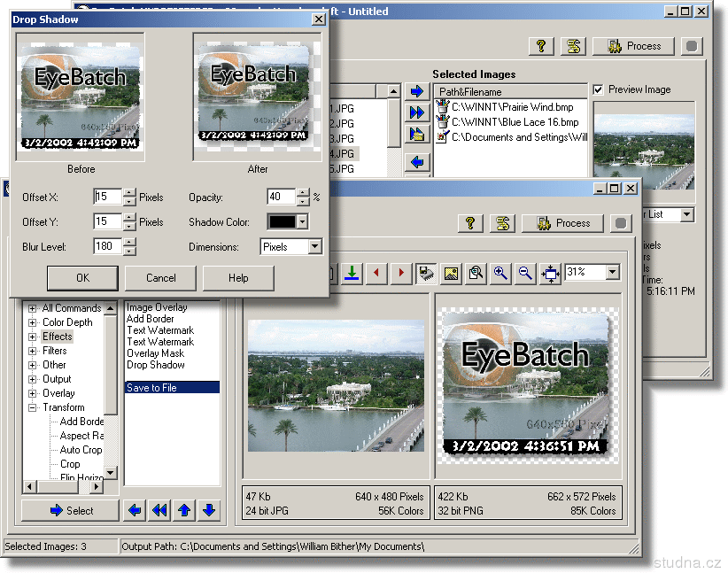Select Overlay Mask in the command list
The height and width of the screenshot is (573, 728).
(x=155, y=353)
